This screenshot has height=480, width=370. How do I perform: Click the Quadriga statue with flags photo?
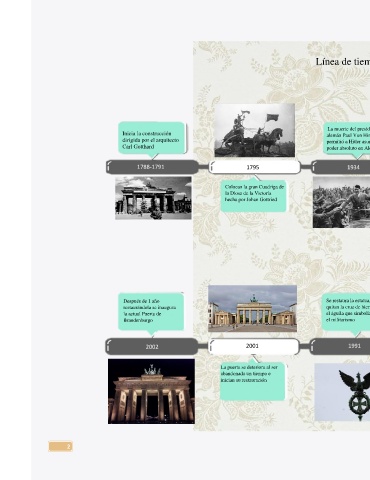click(255, 130)
